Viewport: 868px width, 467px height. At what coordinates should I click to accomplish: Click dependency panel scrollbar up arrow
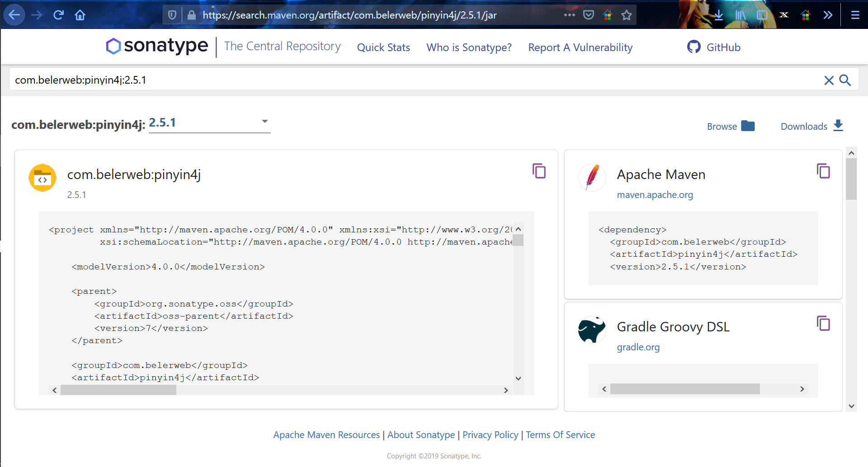[x=851, y=153]
